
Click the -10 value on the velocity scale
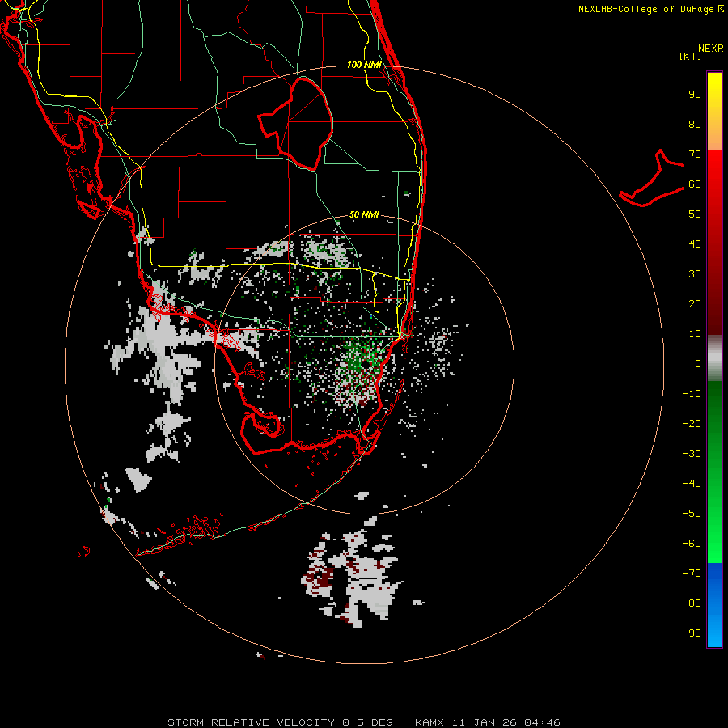pyautogui.click(x=692, y=394)
